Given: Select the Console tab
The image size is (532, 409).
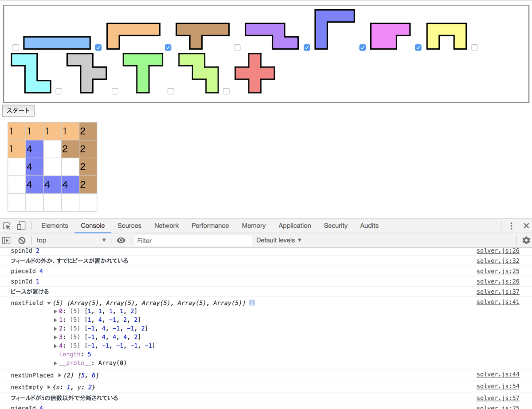Looking at the screenshot, I should (93, 226).
